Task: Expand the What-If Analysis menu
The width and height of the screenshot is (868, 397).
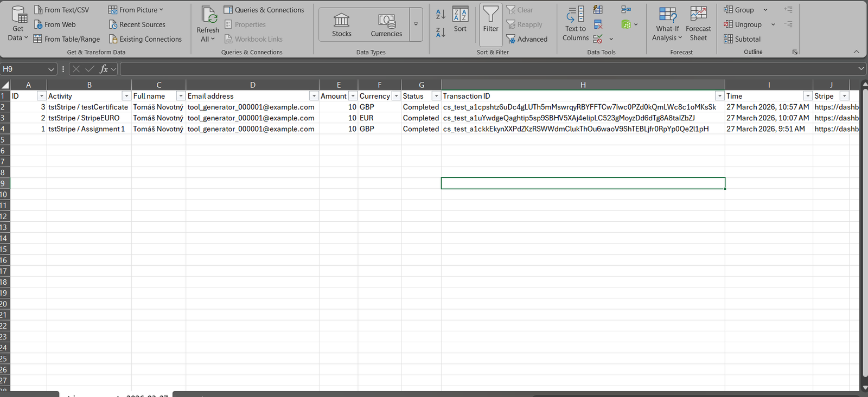Action: coord(667,24)
